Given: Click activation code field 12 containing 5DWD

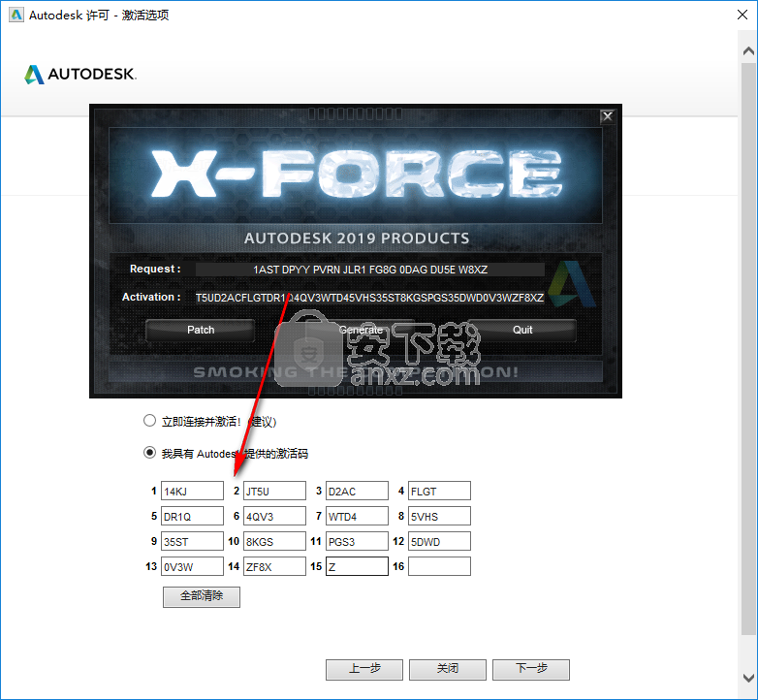Looking at the screenshot, I should click(x=439, y=541).
